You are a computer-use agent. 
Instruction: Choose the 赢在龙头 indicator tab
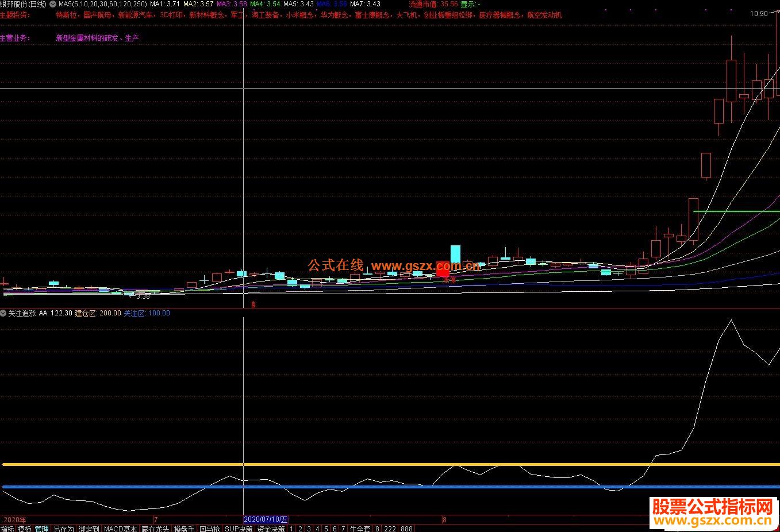click(x=155, y=529)
